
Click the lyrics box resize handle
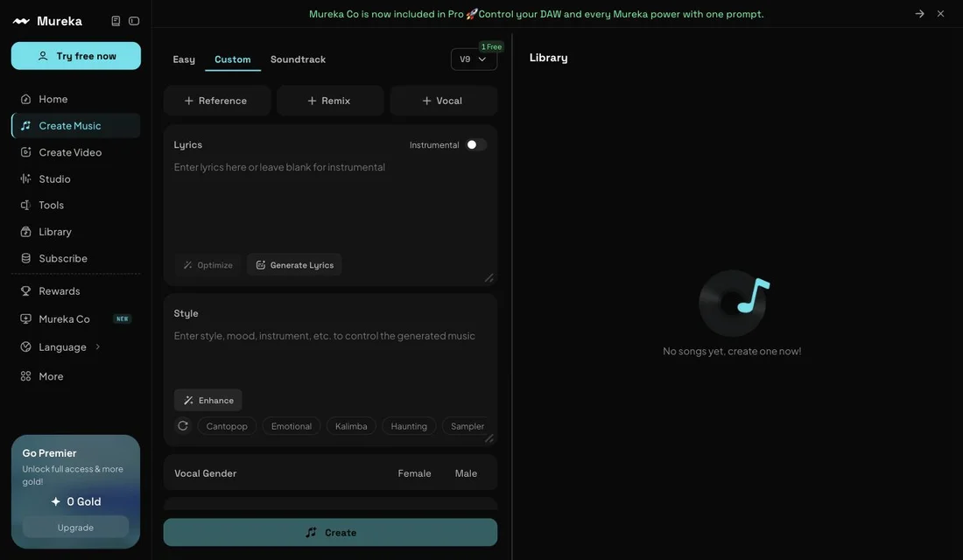tap(489, 278)
